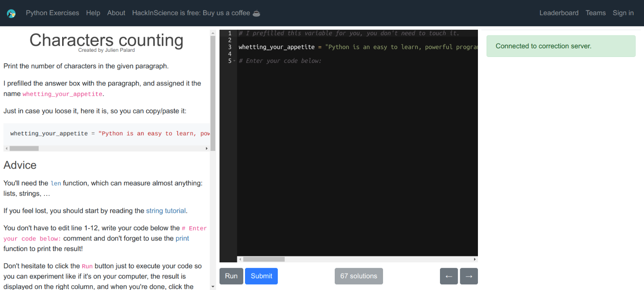
Task: Click the 'len' inline code word
Action: click(56, 183)
